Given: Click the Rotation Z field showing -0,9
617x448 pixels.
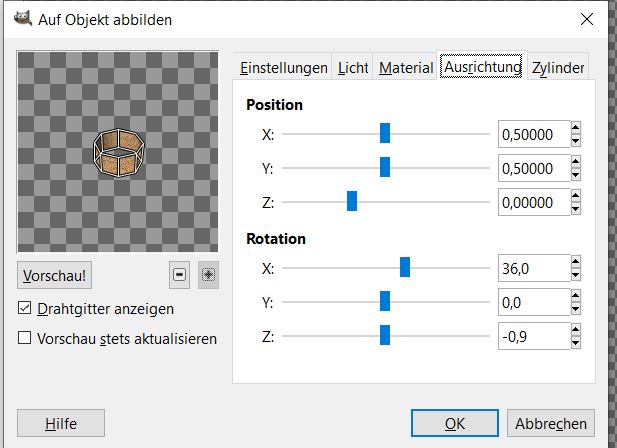Looking at the screenshot, I should (x=534, y=336).
